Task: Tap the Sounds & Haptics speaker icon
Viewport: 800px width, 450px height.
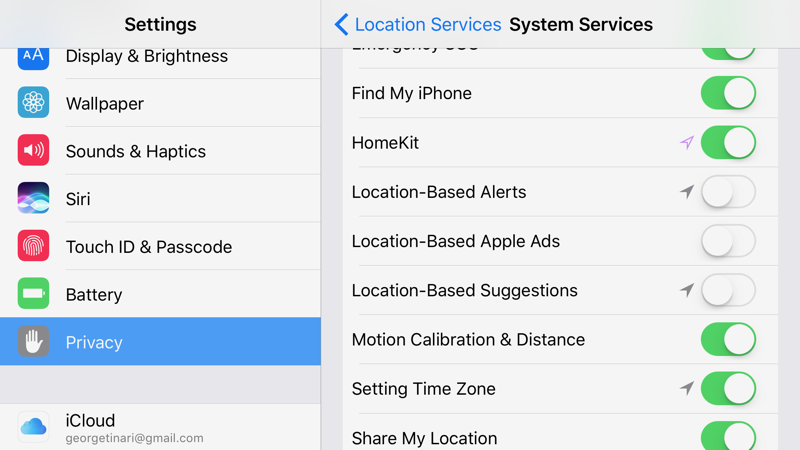Action: pos(33,151)
